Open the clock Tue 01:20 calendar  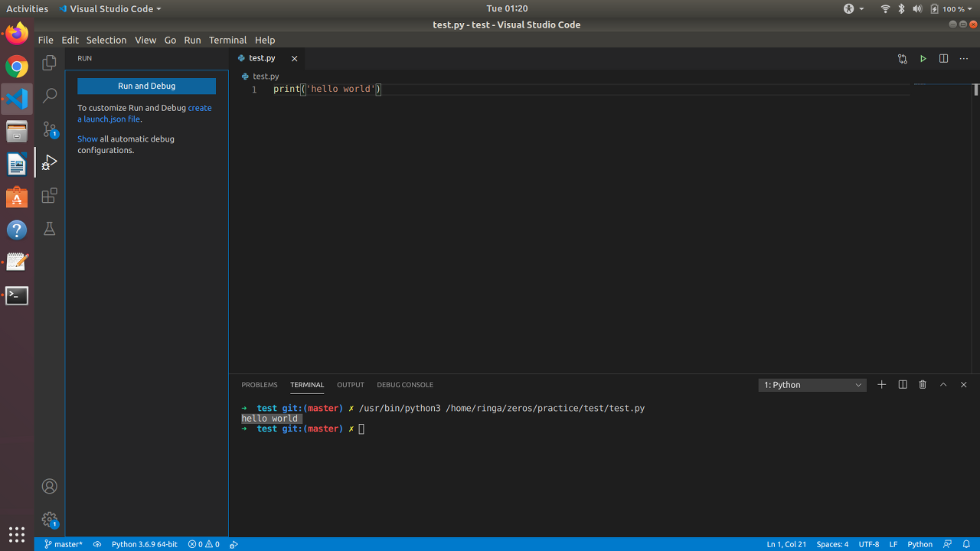507,8
